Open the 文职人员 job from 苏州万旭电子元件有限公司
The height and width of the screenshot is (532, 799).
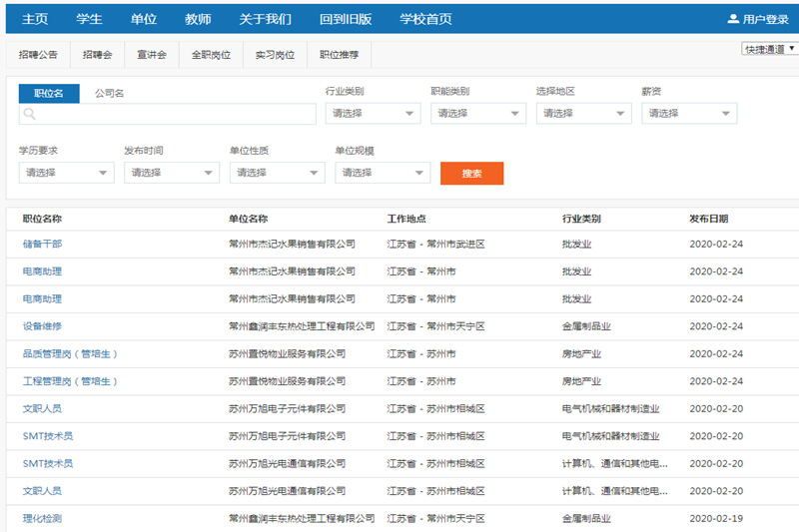coord(42,409)
